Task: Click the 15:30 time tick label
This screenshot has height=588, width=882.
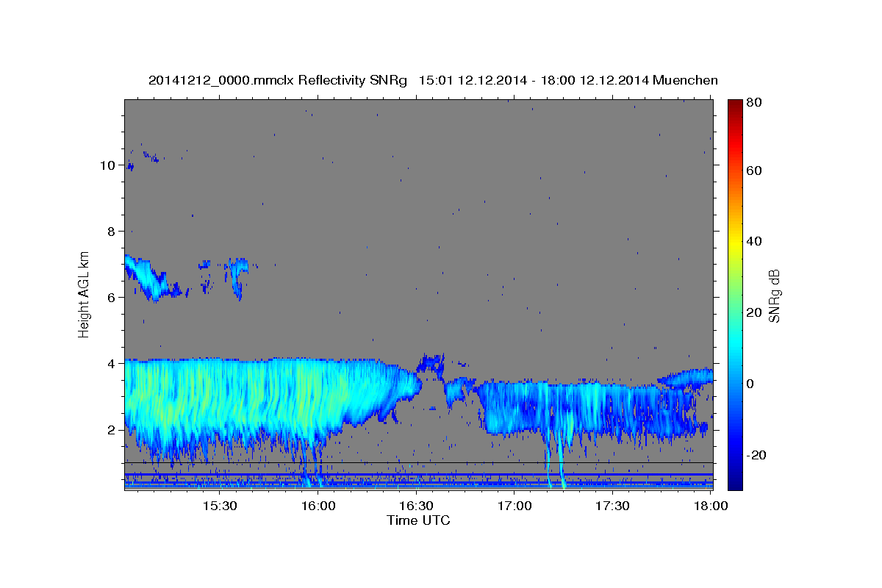Action: [x=219, y=506]
